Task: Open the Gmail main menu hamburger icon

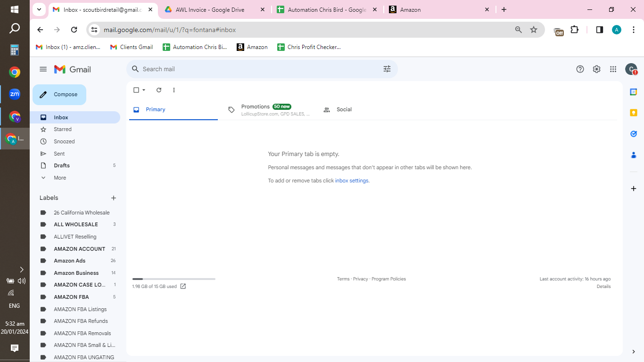Action: click(43, 69)
